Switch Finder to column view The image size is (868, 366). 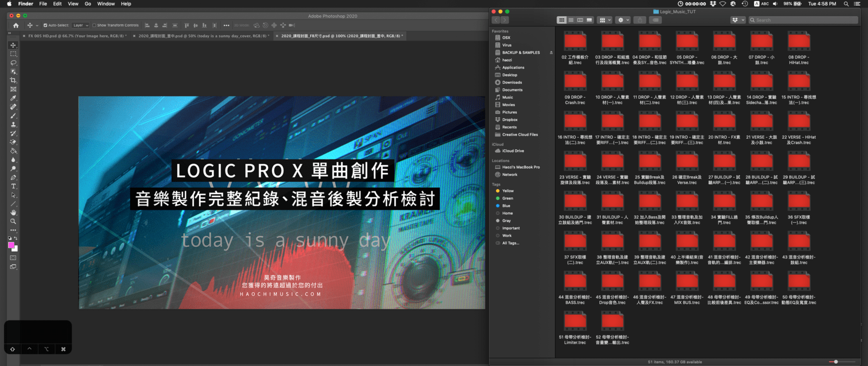580,20
